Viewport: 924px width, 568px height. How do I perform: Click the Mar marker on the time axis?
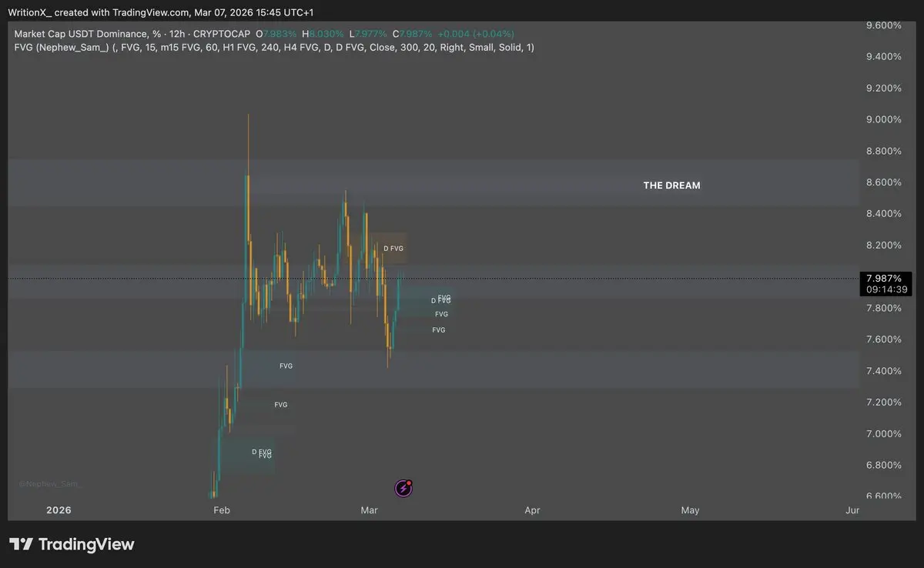pos(369,510)
